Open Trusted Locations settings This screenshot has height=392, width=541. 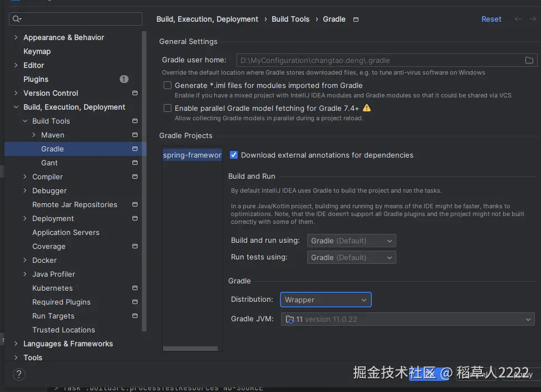click(63, 330)
